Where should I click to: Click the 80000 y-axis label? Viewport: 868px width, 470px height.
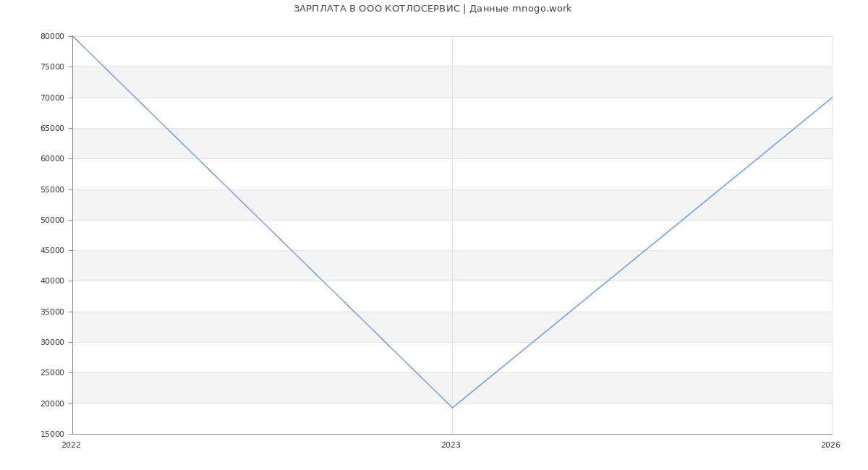52,36
